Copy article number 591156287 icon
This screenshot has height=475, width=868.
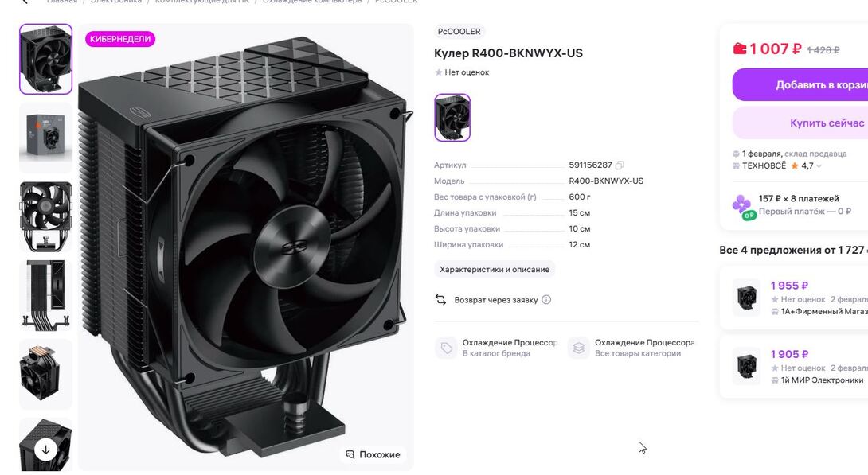(x=620, y=165)
